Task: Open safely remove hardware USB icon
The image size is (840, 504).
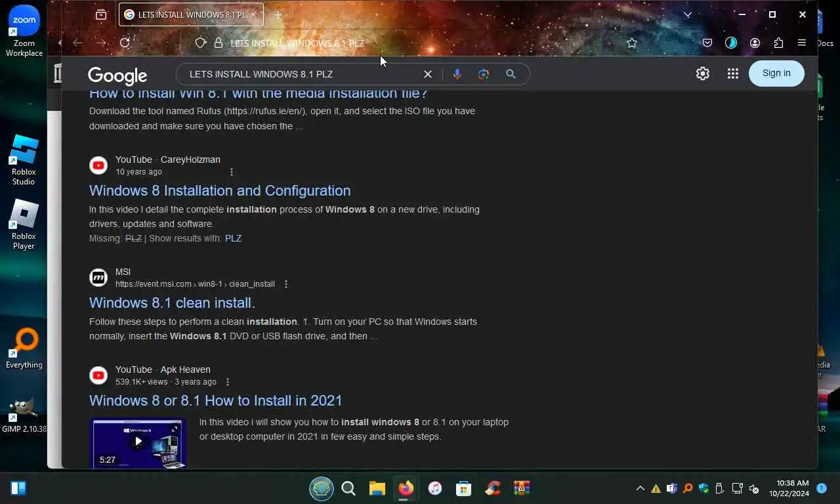Action: pos(720,488)
